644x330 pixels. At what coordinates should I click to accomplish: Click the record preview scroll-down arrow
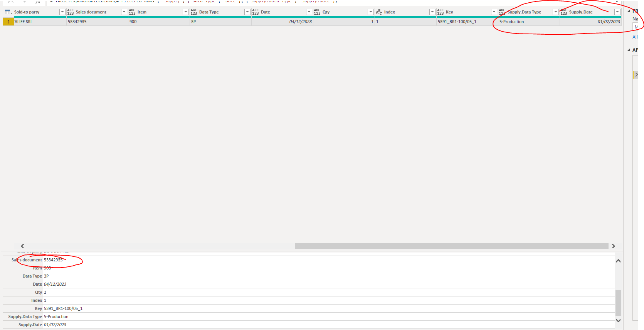click(618, 320)
